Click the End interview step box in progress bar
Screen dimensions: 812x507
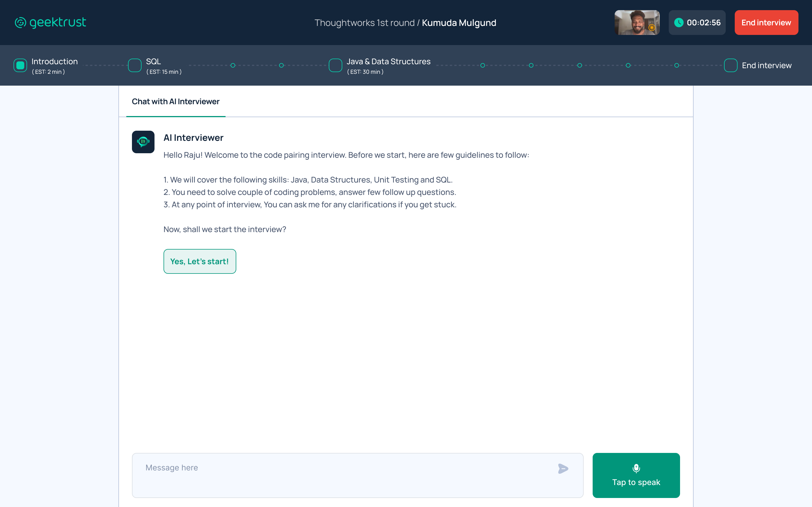click(x=731, y=65)
